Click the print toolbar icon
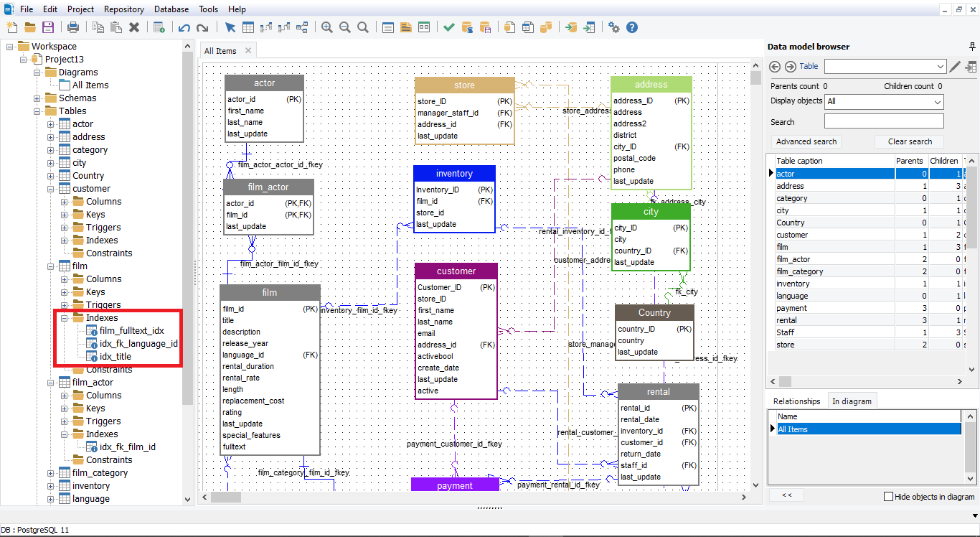980x537 pixels. pyautogui.click(x=72, y=27)
